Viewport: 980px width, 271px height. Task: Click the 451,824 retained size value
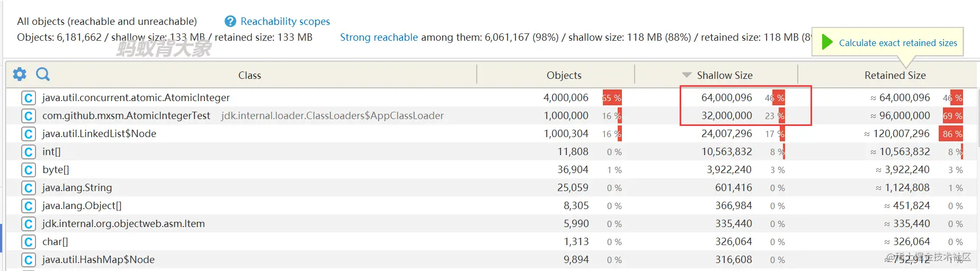point(907,206)
